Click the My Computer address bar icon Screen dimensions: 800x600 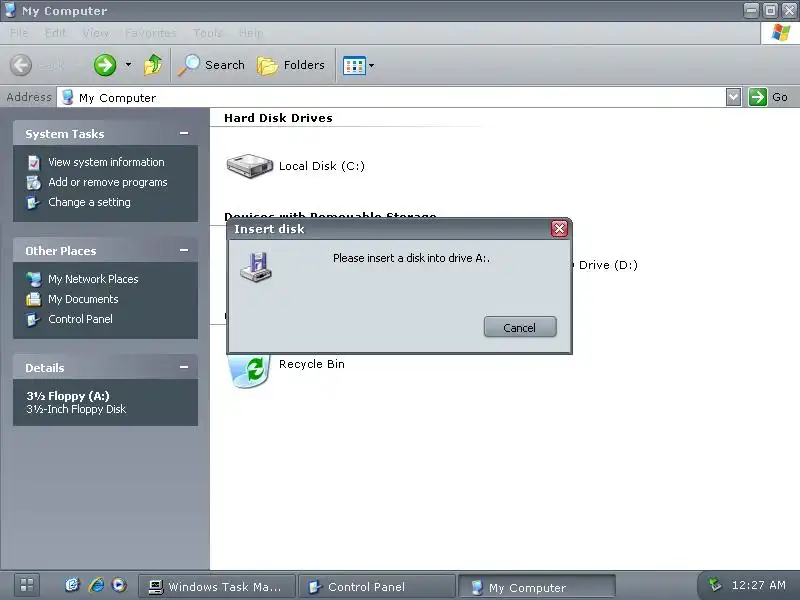(x=67, y=97)
